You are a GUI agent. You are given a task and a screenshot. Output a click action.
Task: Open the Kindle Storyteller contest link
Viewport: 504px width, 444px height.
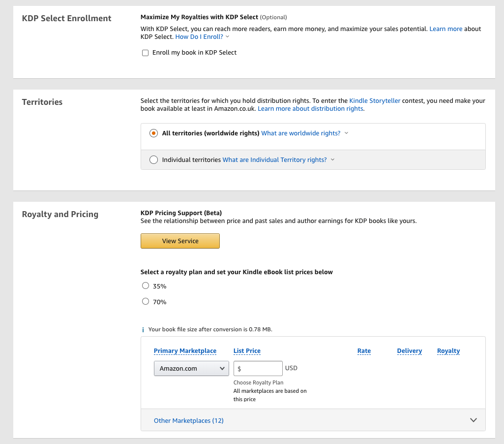pyautogui.click(x=375, y=100)
